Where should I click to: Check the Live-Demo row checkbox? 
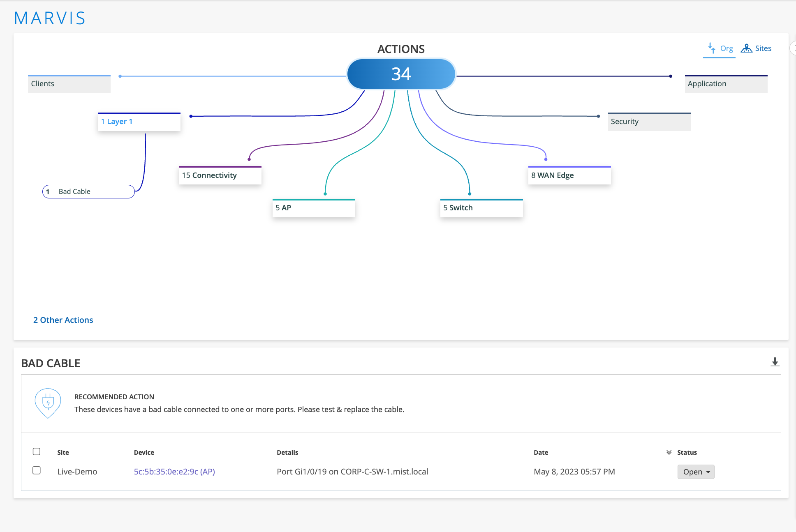point(37,470)
